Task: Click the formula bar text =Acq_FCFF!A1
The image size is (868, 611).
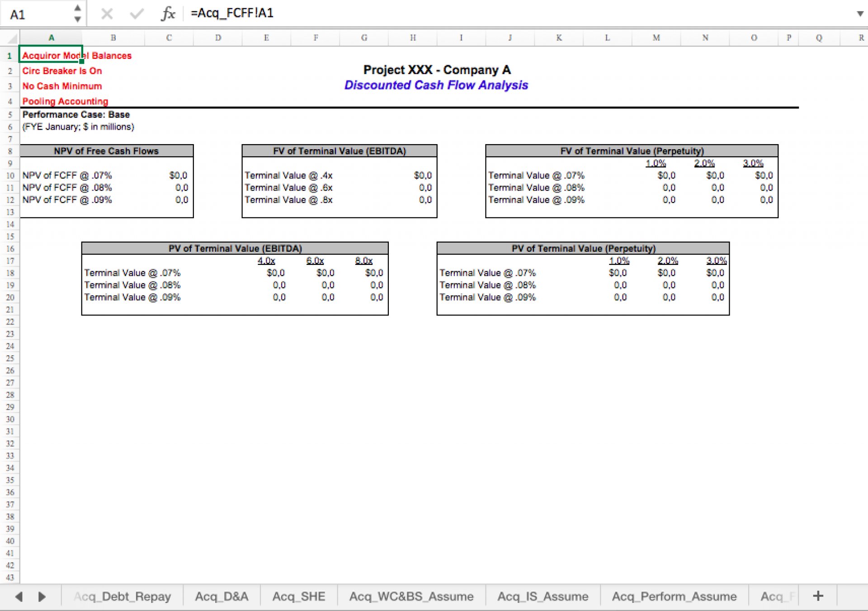Action: (232, 13)
